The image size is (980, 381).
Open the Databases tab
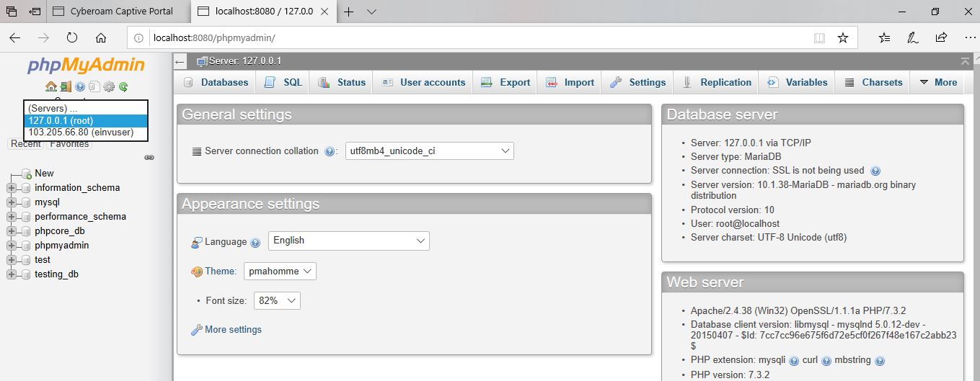pyautogui.click(x=216, y=83)
